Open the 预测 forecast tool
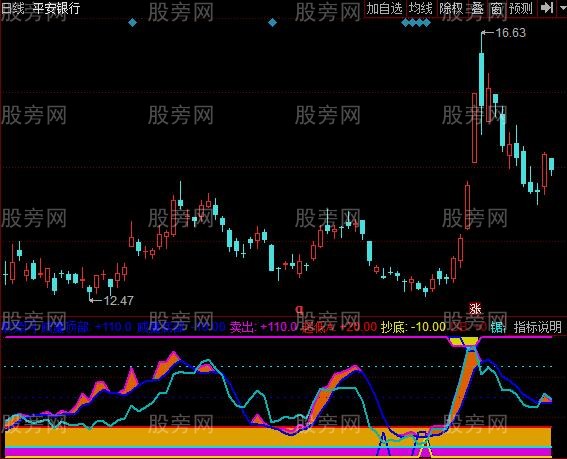This screenshot has height=459, width=567. pyautogui.click(x=521, y=8)
